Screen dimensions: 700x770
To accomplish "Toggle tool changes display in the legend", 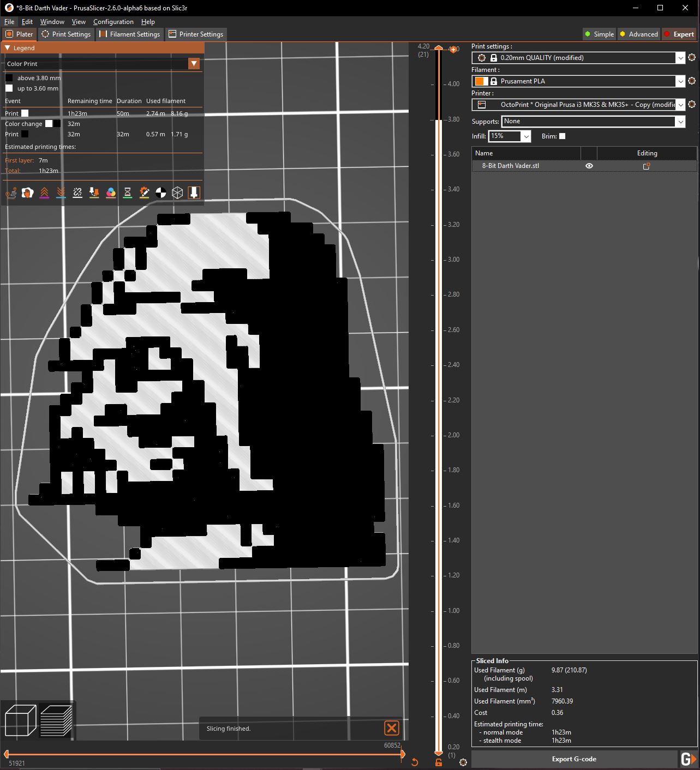I will tap(94, 192).
